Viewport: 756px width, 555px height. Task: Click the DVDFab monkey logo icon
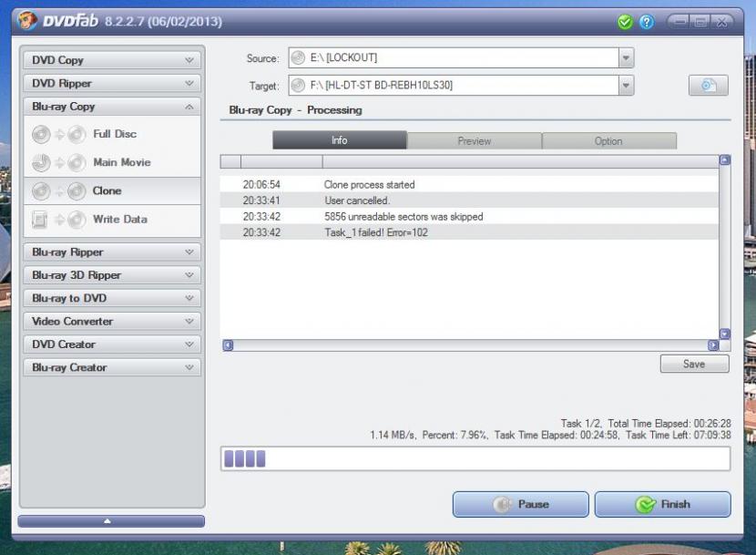pos(27,20)
